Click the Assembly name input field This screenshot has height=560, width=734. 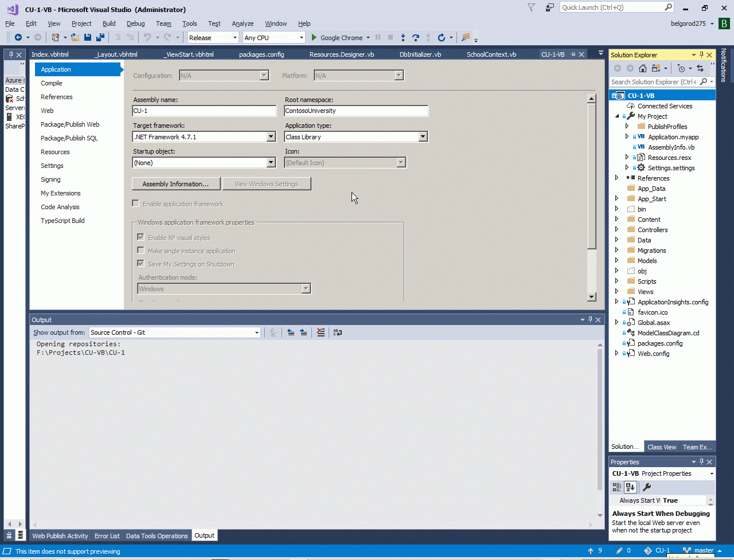tap(204, 111)
